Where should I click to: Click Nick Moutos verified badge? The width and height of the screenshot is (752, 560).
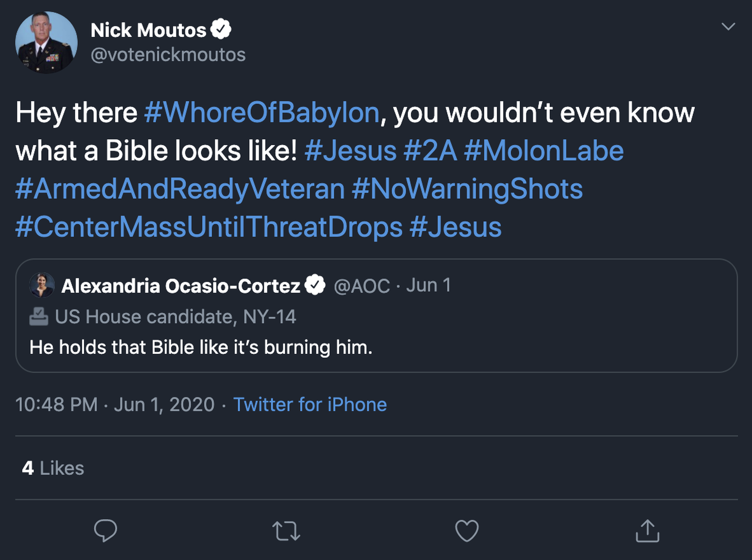[221, 30]
